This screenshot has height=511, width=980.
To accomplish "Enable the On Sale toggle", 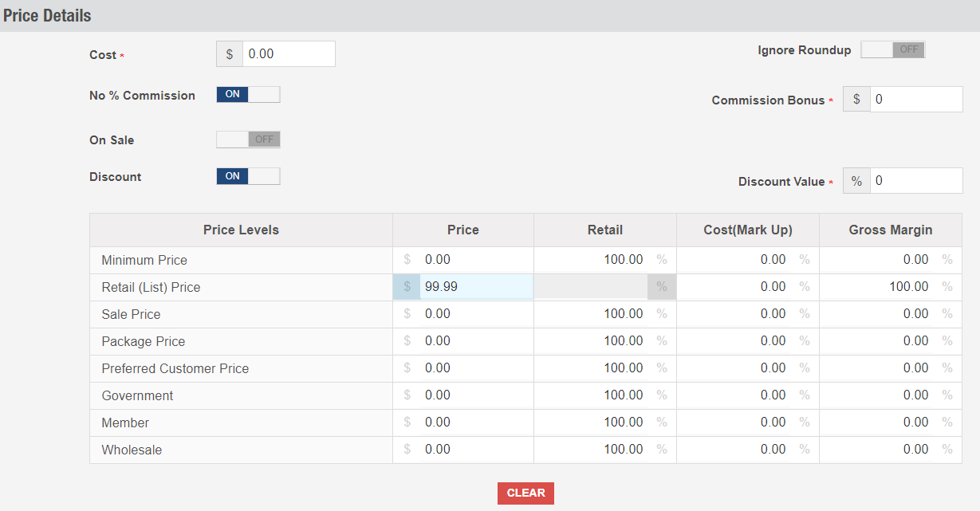I will 248,140.
